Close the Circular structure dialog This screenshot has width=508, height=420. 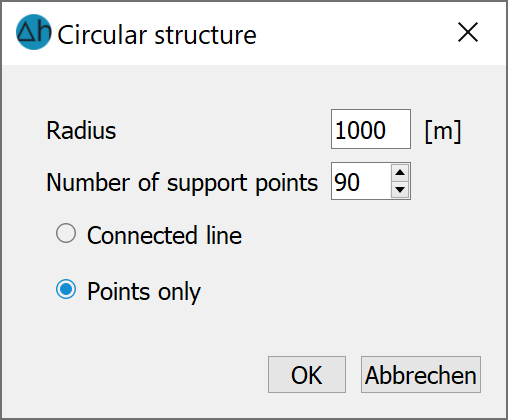click(x=468, y=32)
